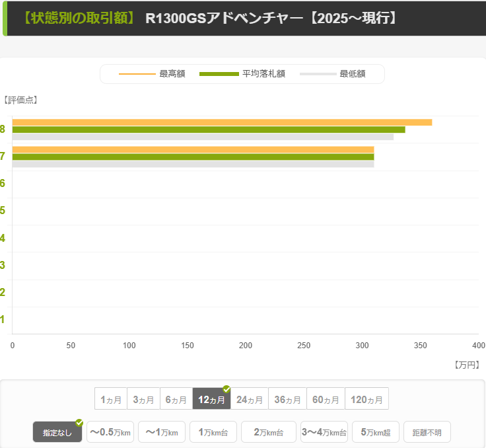This screenshot has width=486, height=448.
Task: Choose the 2万km台 mileage filter
Action: tap(269, 432)
